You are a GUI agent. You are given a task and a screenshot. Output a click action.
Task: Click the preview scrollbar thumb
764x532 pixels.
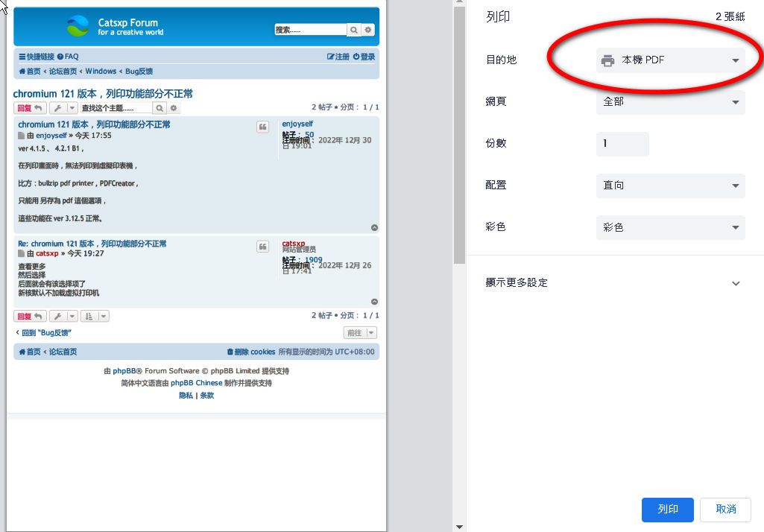coord(459,135)
